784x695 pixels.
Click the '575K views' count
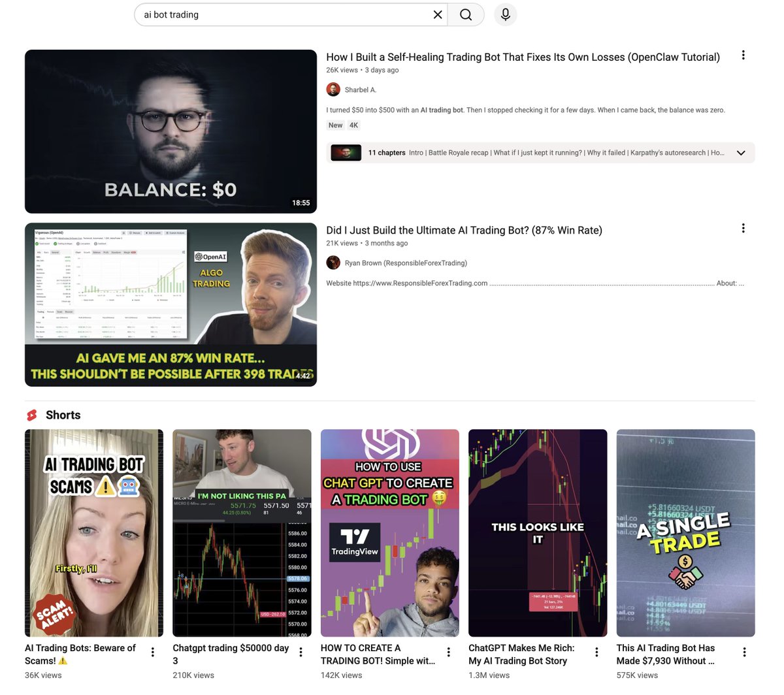[x=637, y=675]
